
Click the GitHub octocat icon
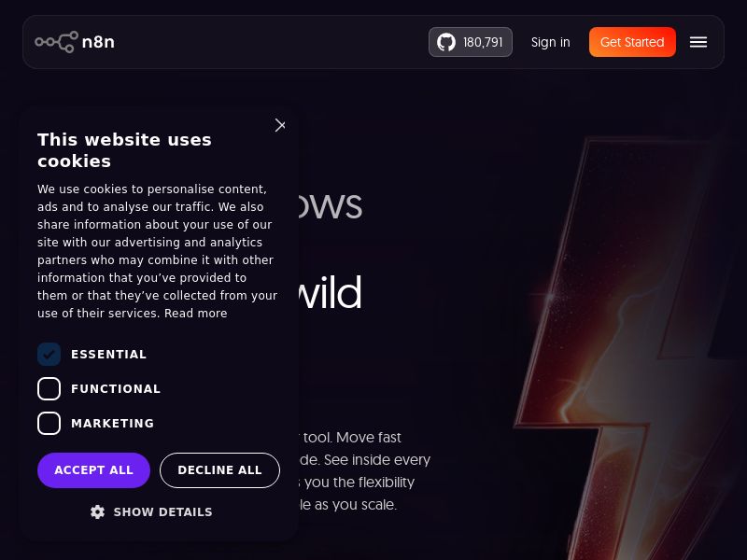point(446,42)
